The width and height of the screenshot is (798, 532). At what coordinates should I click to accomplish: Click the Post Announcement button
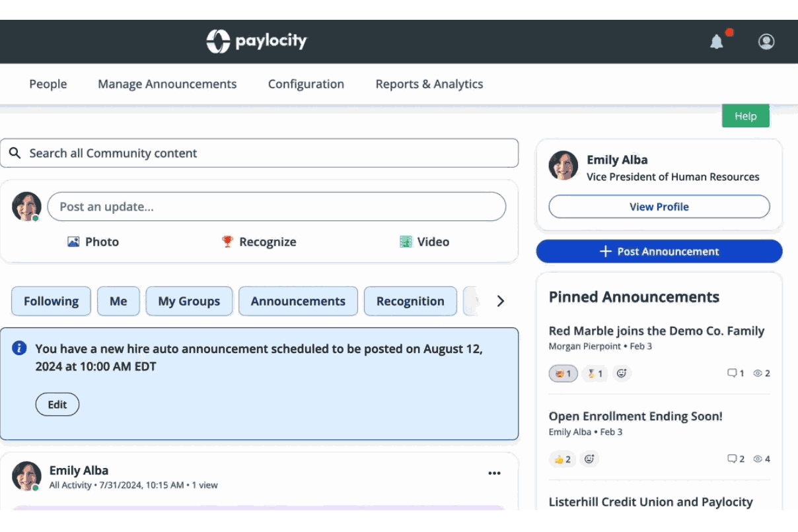(x=659, y=251)
